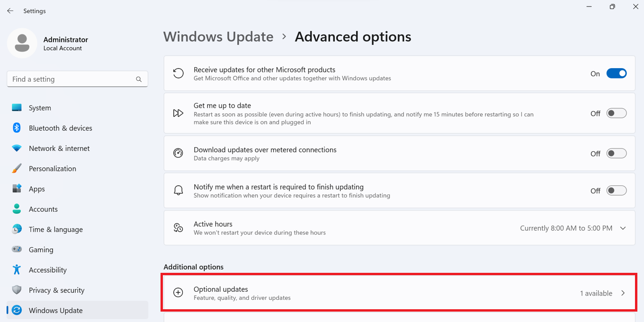Select the Apps menu entry

click(x=39, y=189)
